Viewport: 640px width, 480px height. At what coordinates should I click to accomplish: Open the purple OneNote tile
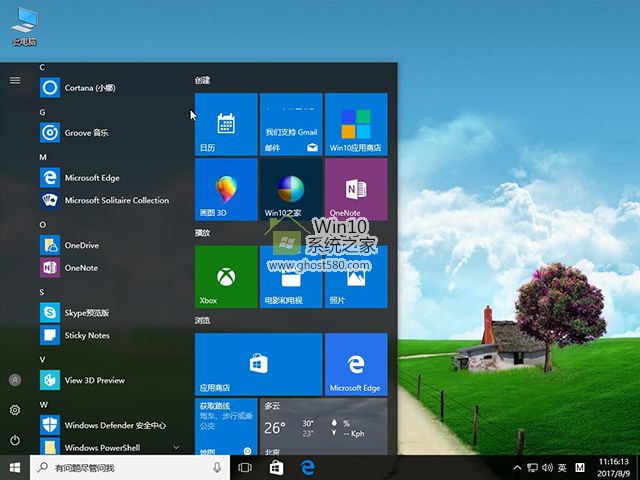pos(356,189)
